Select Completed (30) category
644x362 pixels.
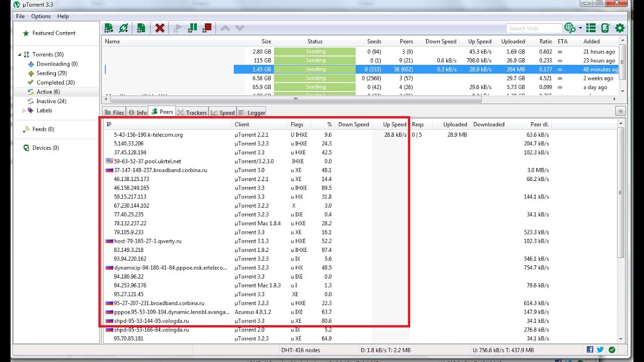tap(55, 82)
